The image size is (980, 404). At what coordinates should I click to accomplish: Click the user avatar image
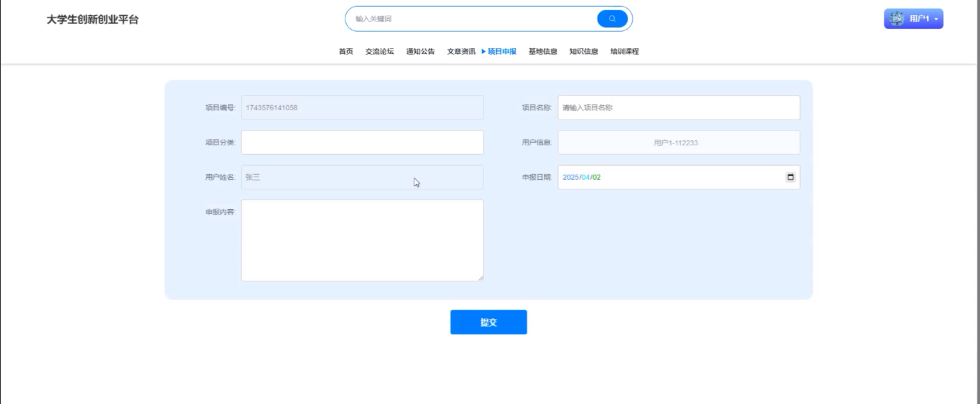click(x=896, y=19)
